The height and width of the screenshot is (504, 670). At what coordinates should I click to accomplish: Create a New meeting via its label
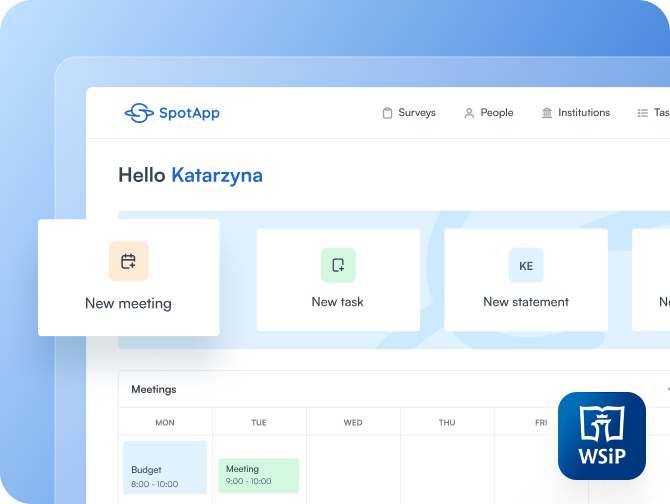point(128,303)
